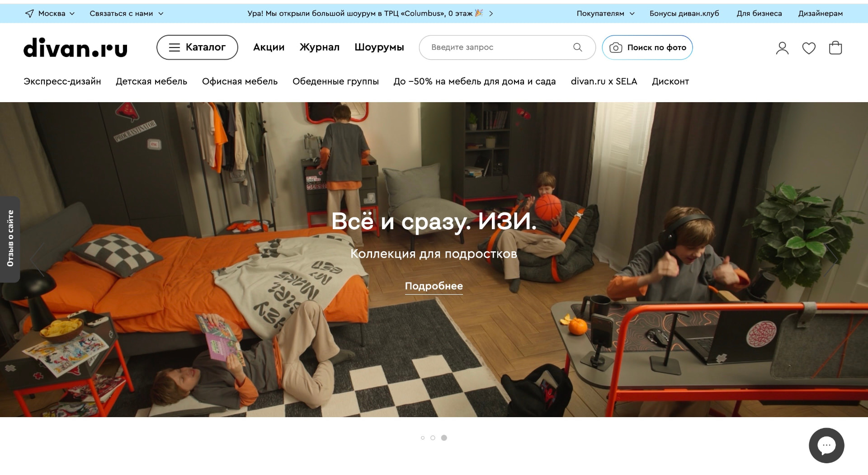Open the Акции menu item

[x=269, y=47]
